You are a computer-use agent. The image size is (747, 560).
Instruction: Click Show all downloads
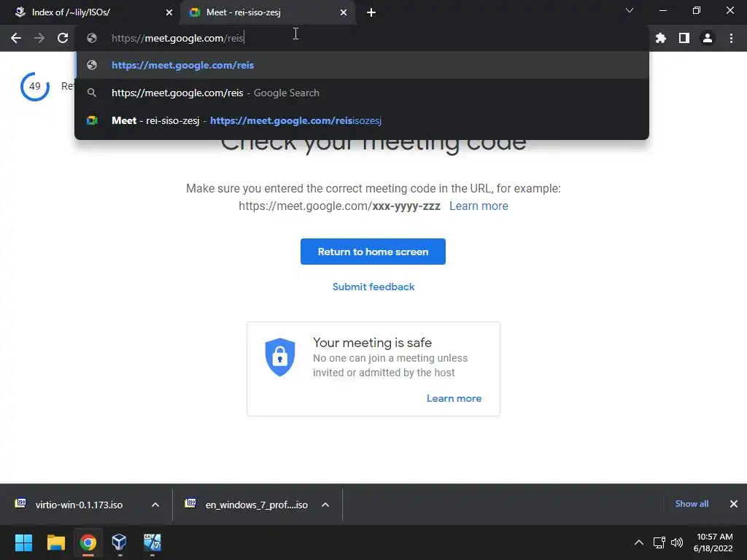692,504
